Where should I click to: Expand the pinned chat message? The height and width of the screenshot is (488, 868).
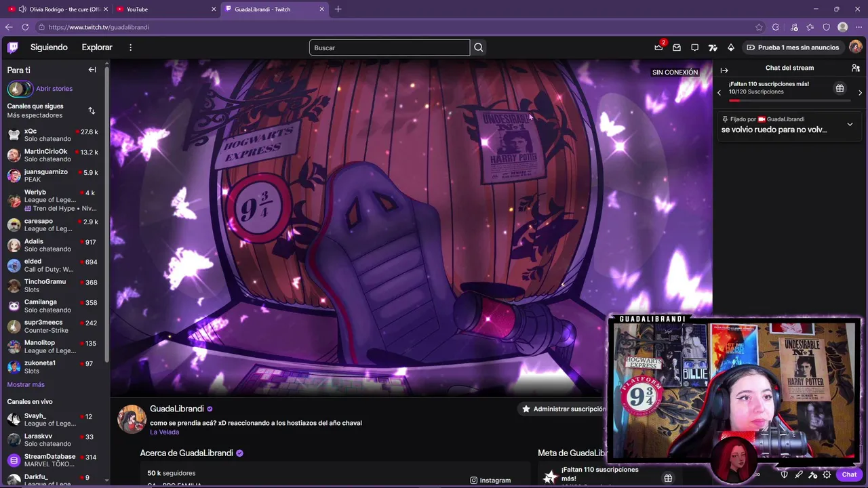(850, 125)
